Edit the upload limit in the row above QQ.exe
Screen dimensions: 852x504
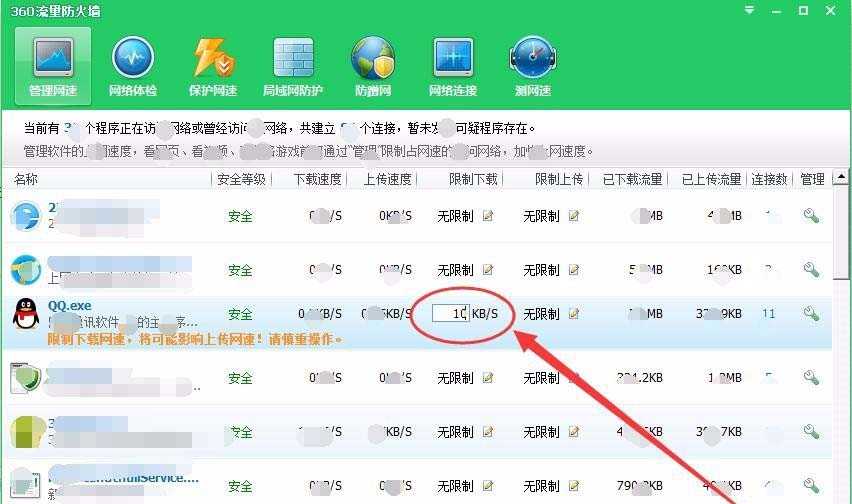click(574, 270)
